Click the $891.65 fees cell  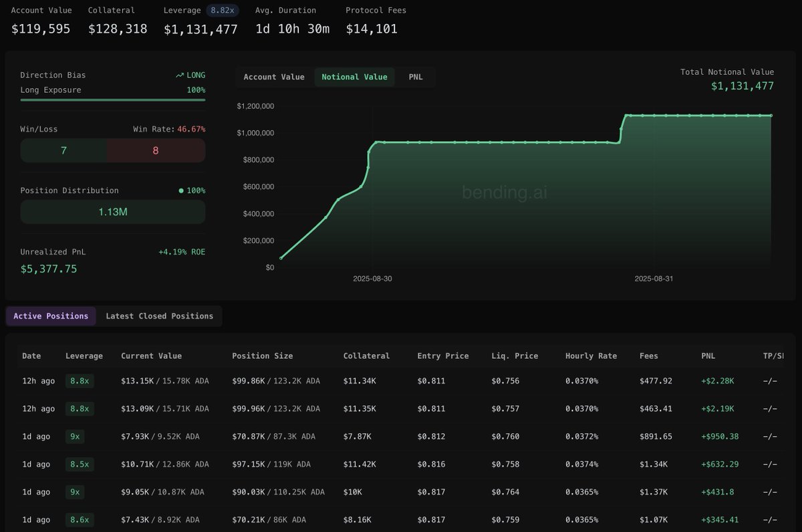click(656, 436)
